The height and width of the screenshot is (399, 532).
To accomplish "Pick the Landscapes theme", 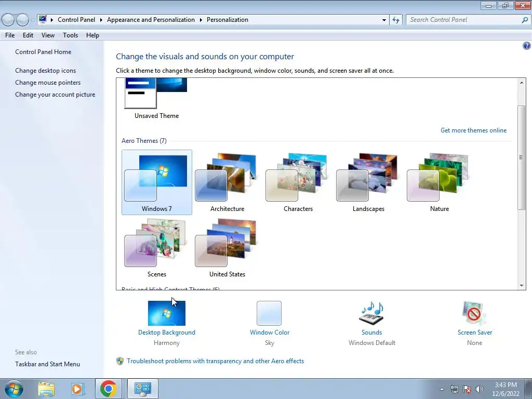I will [368, 182].
